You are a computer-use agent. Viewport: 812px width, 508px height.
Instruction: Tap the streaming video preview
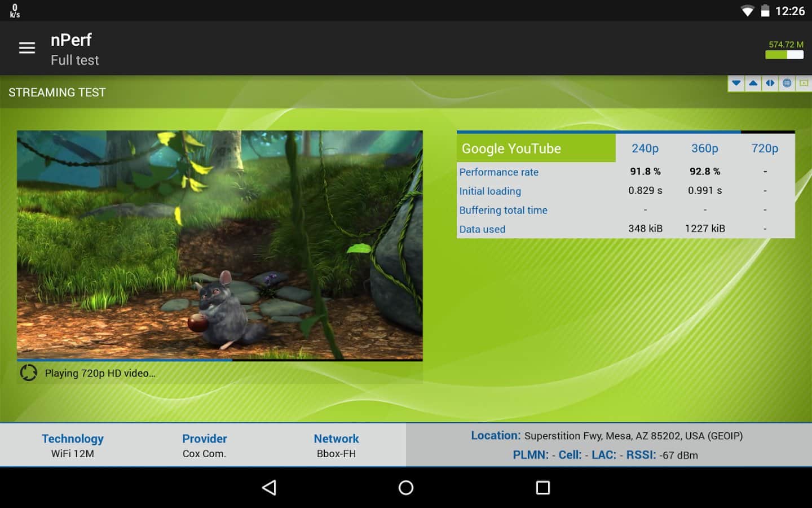[220, 244]
